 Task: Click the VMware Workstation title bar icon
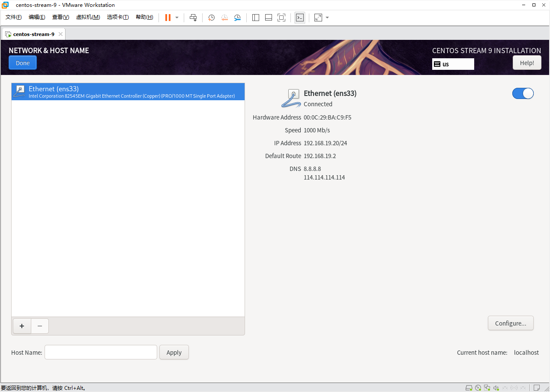pyautogui.click(x=5, y=5)
